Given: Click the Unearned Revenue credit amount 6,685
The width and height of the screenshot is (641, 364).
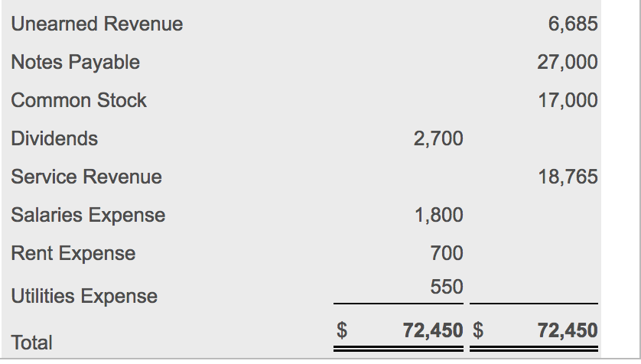Looking at the screenshot, I should point(573,24).
